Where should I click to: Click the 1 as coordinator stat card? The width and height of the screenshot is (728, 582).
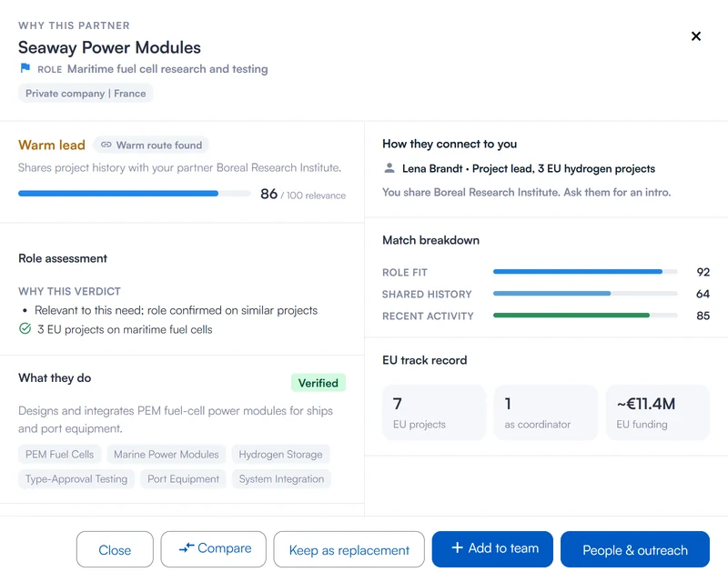point(545,412)
